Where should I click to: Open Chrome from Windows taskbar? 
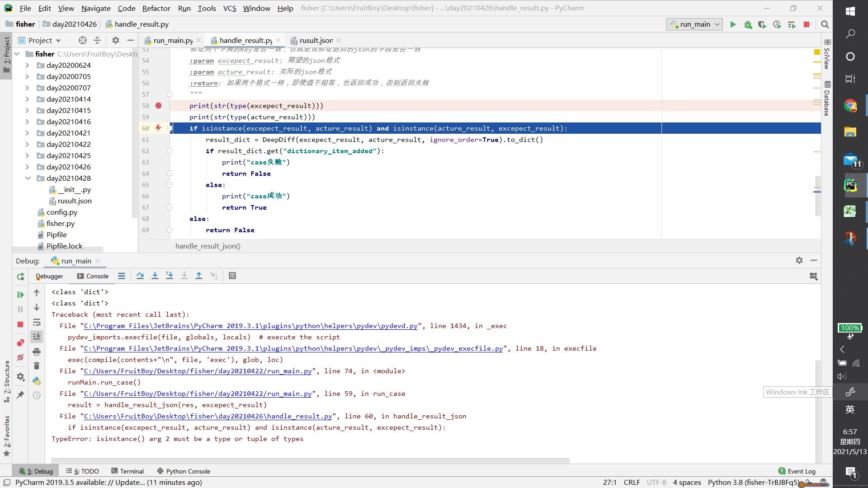pyautogui.click(x=850, y=106)
